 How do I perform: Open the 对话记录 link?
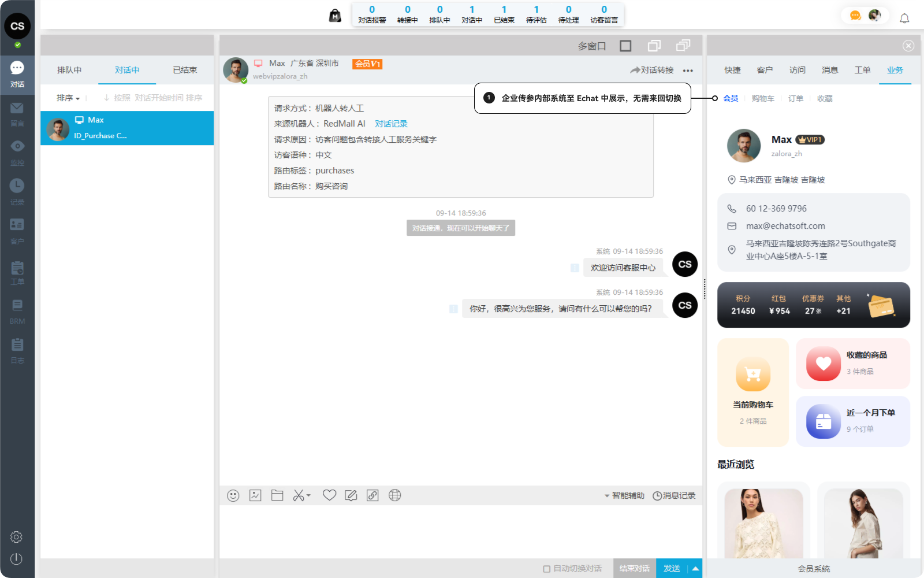pos(391,124)
